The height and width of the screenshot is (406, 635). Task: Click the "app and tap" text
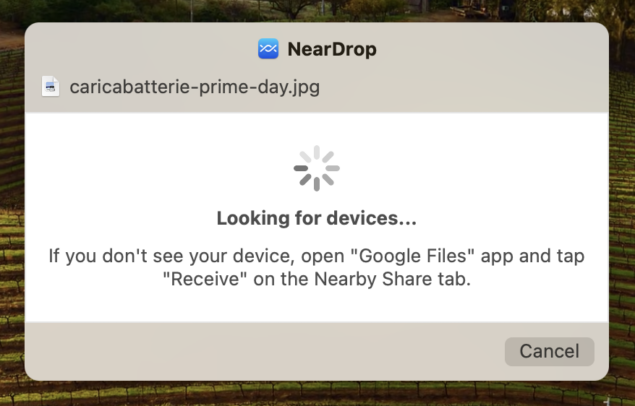tap(533, 257)
